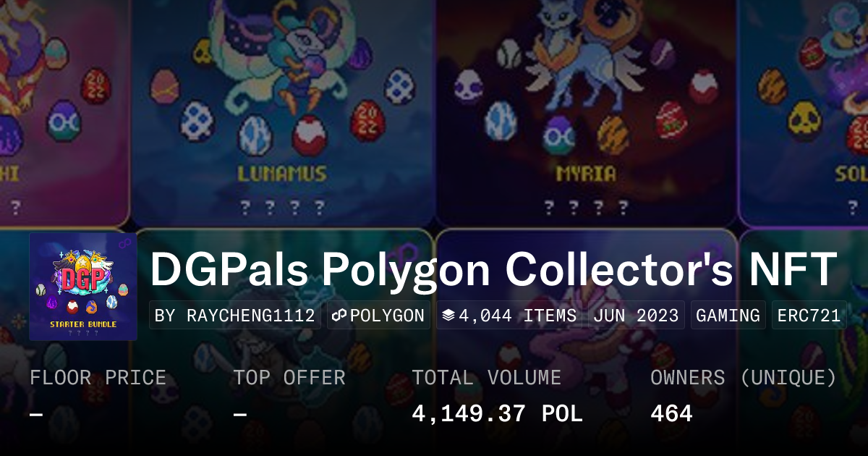This screenshot has width=868, height=456.
Task: Click the DGP Starter Bundle collection logo
Action: pyautogui.click(x=83, y=287)
